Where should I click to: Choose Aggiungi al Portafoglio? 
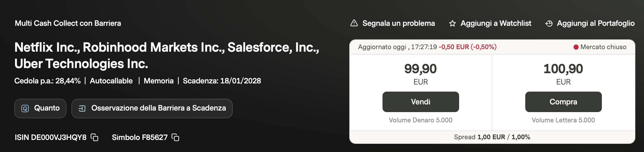point(595,23)
